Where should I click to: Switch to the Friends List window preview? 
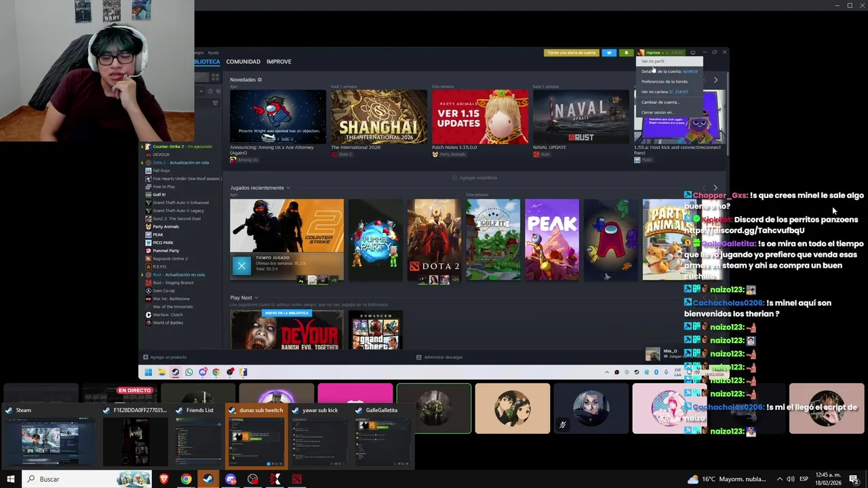199,436
